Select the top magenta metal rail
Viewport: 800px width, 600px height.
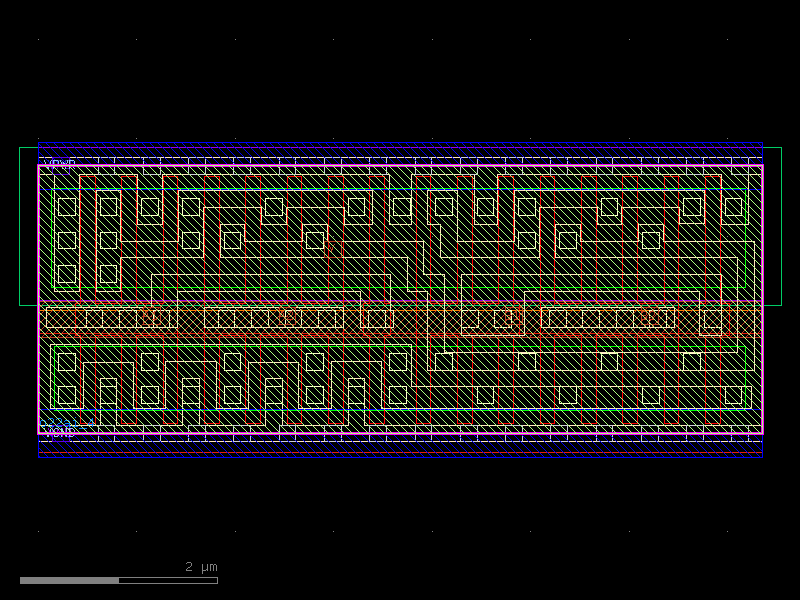(x=400, y=165)
